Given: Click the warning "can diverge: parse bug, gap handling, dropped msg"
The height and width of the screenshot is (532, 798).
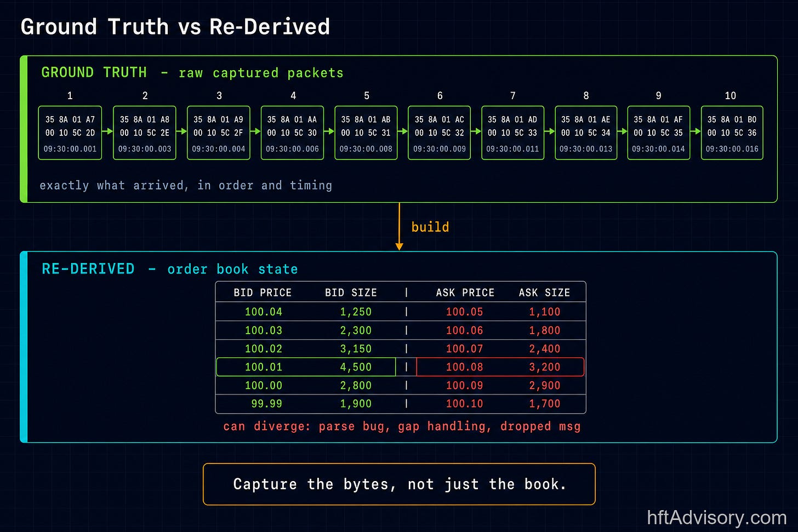Looking at the screenshot, I should (402, 426).
